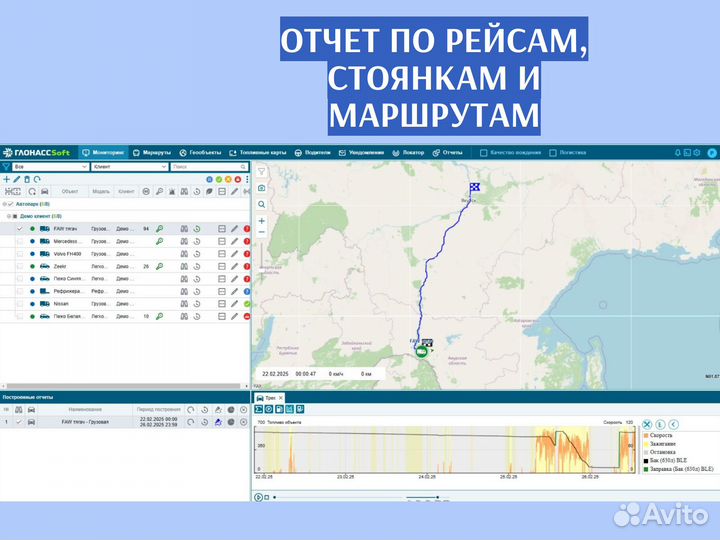
Task: Open the Локатор section
Action: (408, 152)
